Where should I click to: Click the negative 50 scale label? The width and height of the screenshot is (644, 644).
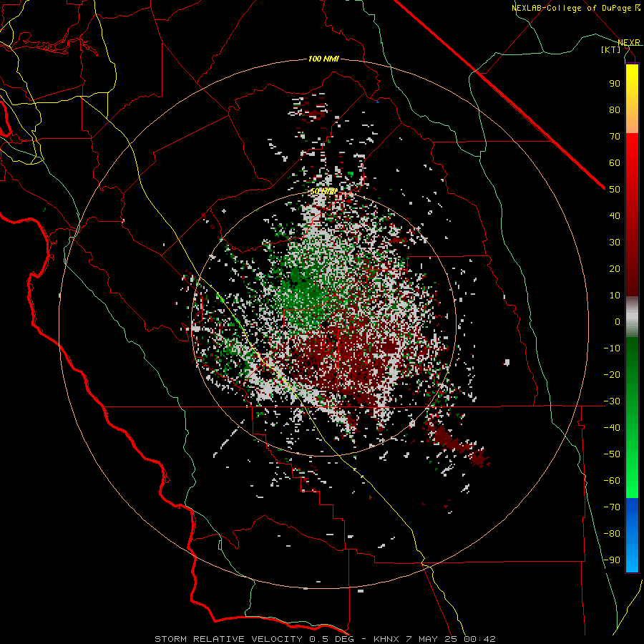[x=612, y=454]
